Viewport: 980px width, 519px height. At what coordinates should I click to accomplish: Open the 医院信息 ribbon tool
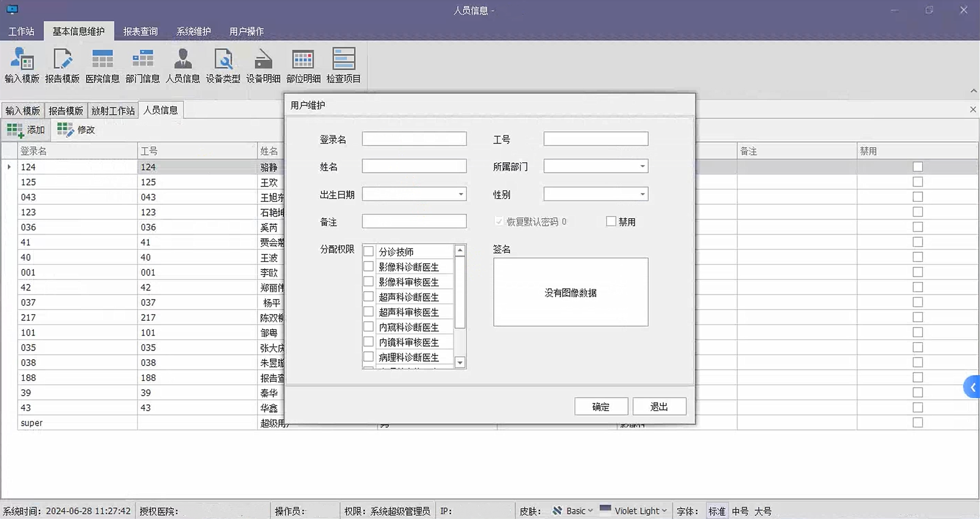pos(102,66)
